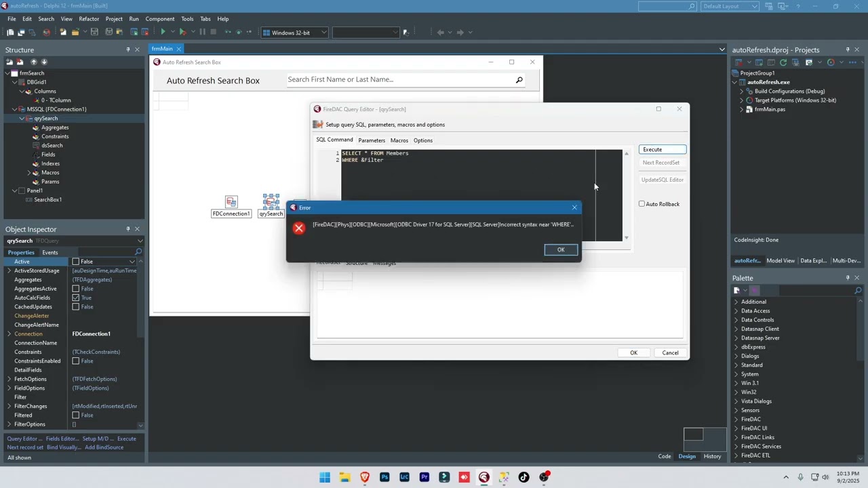Click the Refresh icon in Projects toolbar
868x488 pixels.
tap(783, 62)
